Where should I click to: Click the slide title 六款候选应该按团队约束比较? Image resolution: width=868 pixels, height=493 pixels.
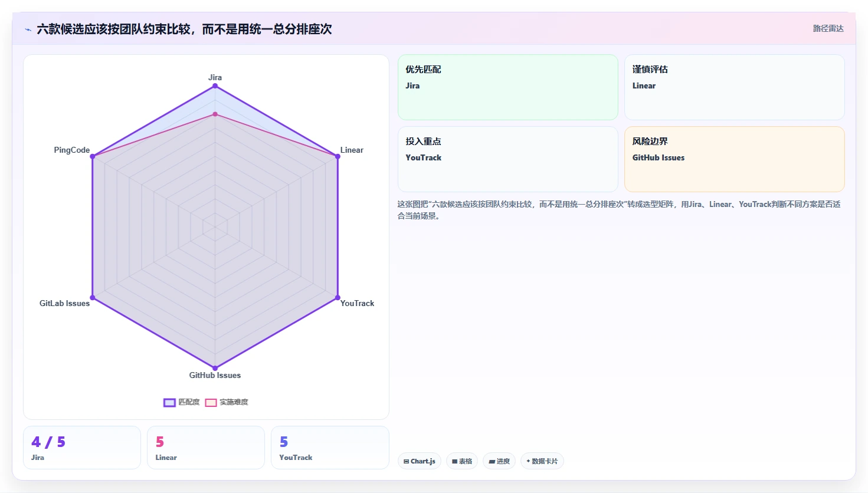[184, 29]
